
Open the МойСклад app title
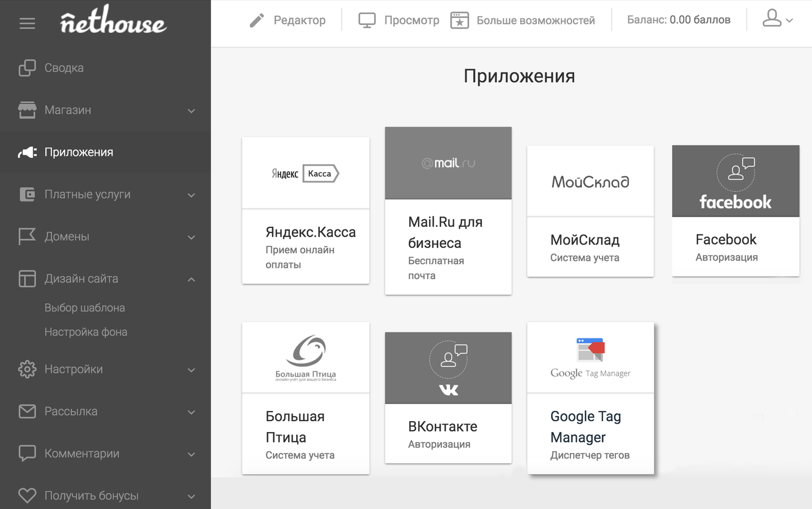[x=585, y=240]
